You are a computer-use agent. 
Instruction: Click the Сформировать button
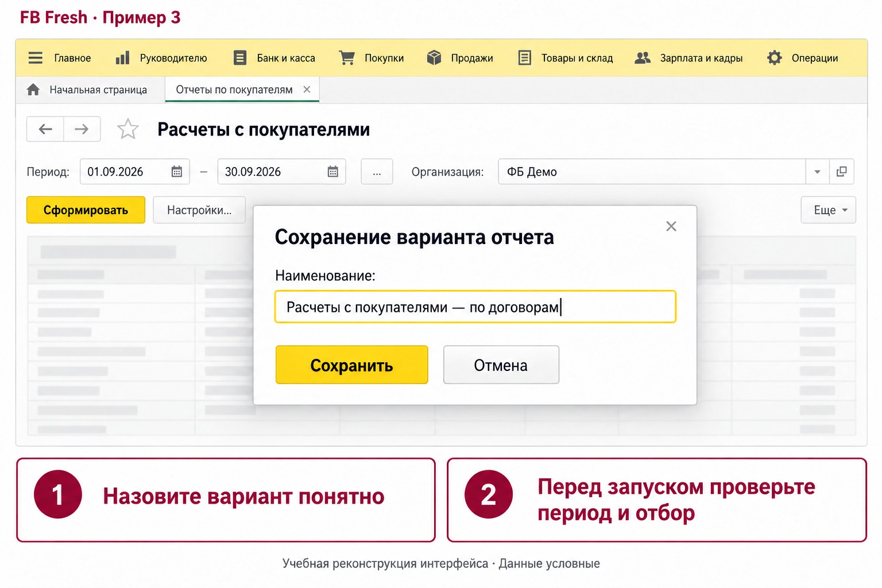86,210
